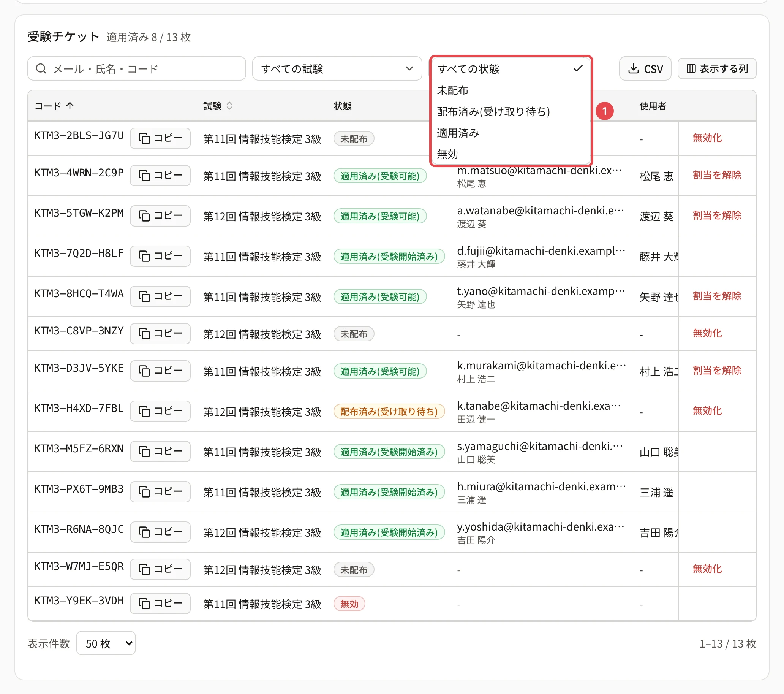
Task: Copy code KTM3-PX6T-9MB3
Action: coord(160,492)
